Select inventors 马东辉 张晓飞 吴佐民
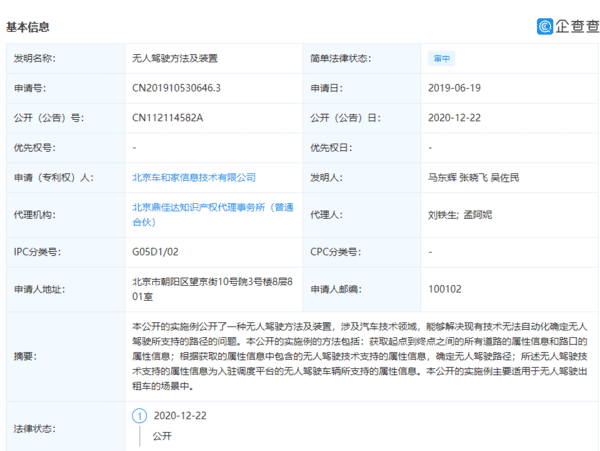The height and width of the screenshot is (451, 600). pos(473,177)
